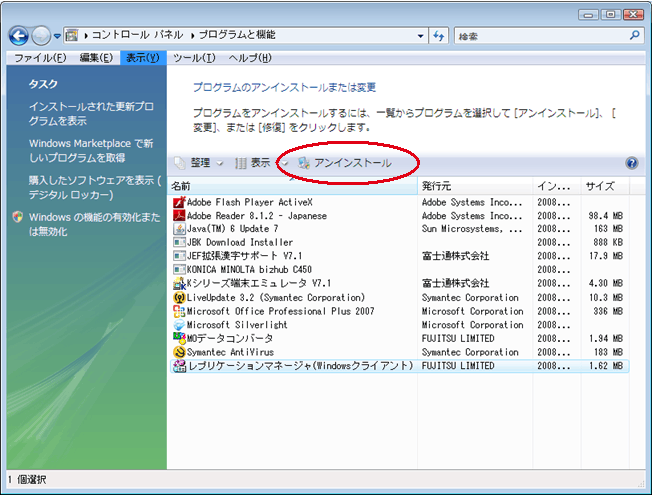
Task: Click the LiveUpdate 3.2 icon
Action: pos(179,297)
